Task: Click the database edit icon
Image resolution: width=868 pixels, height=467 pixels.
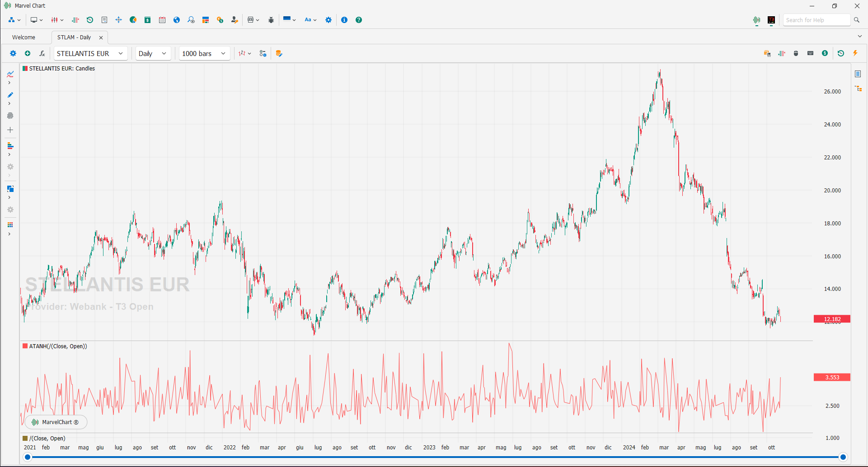Action: pos(279,53)
